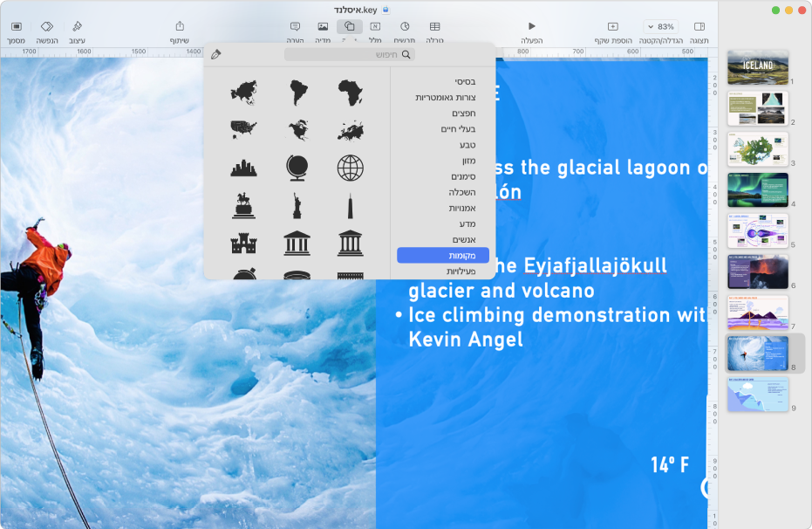Insert the wireframe globe shape
Screen dimensions: 812x529
[x=351, y=168]
